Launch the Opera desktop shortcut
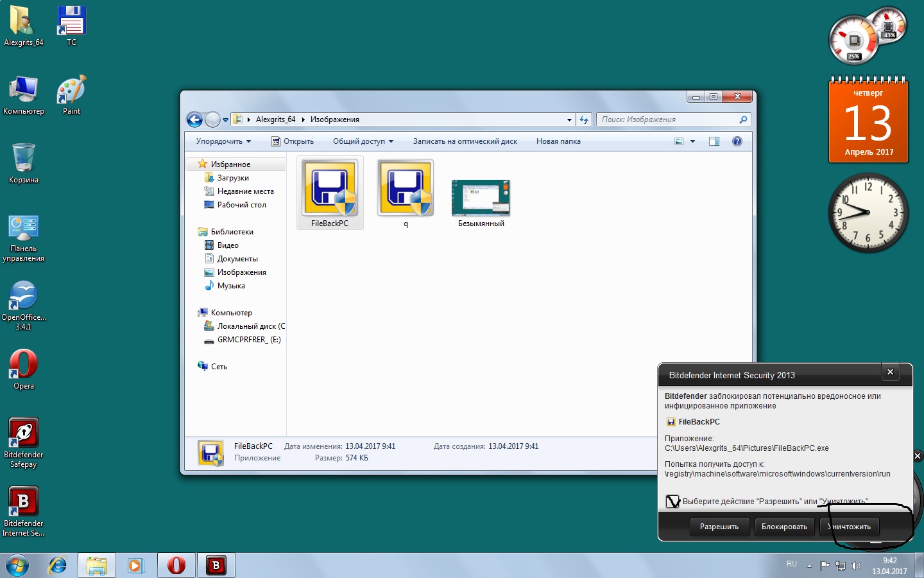This screenshot has width=924, height=578. [24, 369]
